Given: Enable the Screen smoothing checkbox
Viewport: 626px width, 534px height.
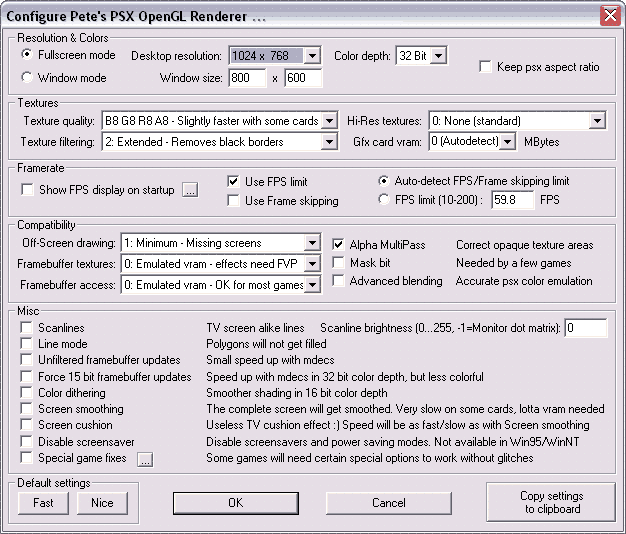Looking at the screenshot, I should (26, 408).
